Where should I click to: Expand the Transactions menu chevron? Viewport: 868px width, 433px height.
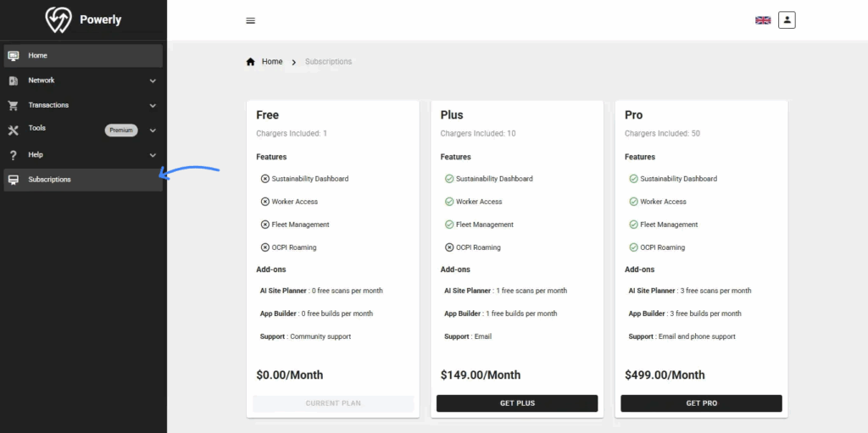153,106
